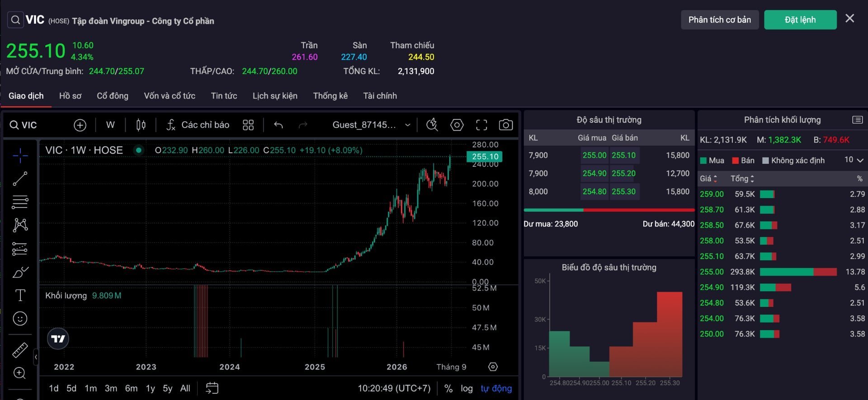
Task: Open the Cổ đông tab
Action: pos(113,96)
